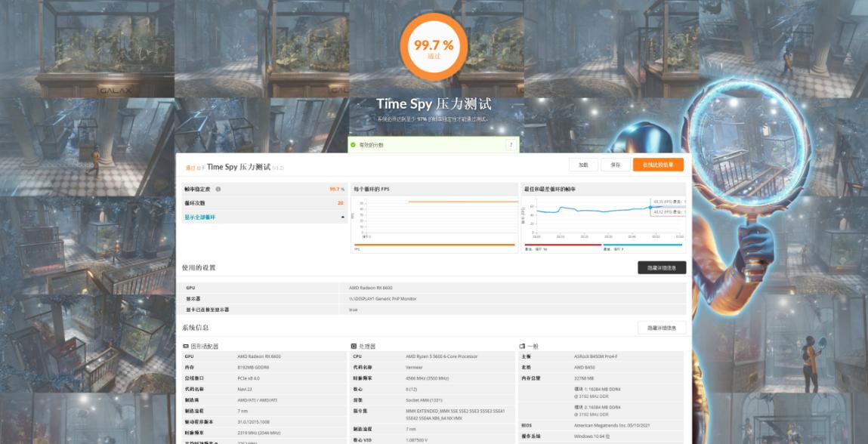Click the 使用的设置 section heading

tap(199, 268)
